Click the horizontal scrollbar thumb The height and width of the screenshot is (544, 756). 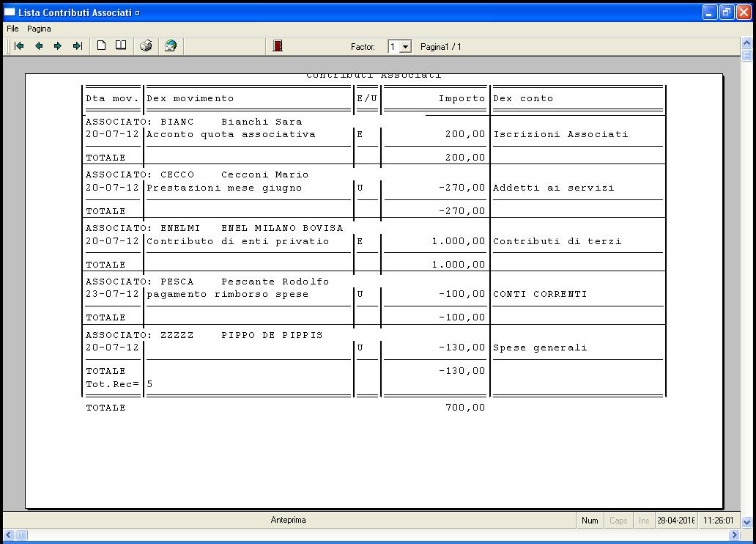(x=22, y=534)
